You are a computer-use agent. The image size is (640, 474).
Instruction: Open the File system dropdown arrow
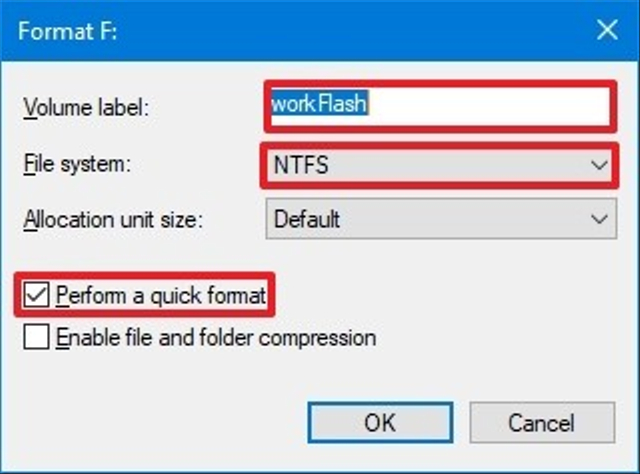coord(598,165)
